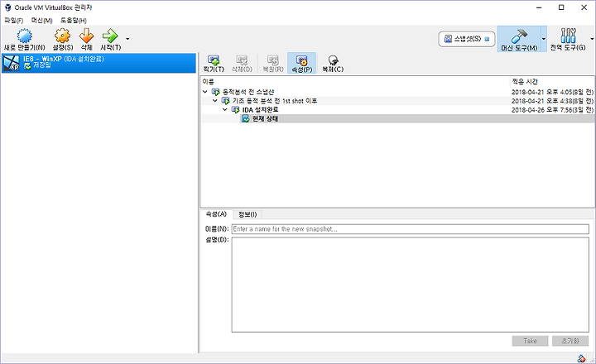Collapse the 동적분석 전 스냅샷 tree node

tap(205, 92)
